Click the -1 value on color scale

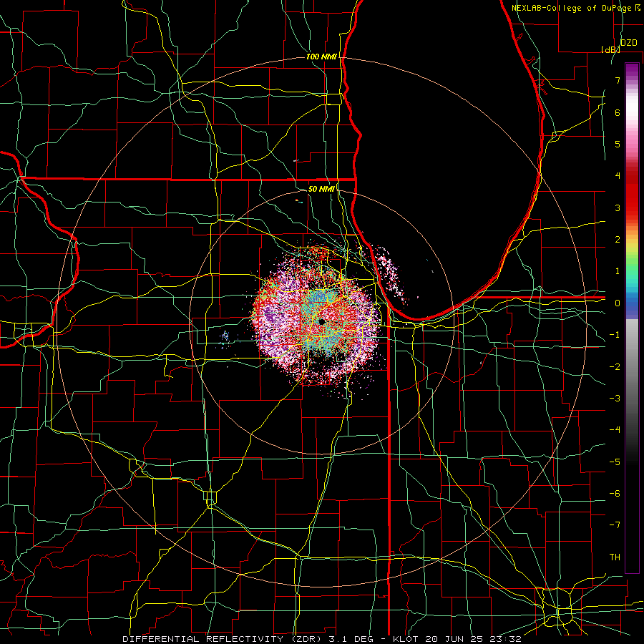615,335
